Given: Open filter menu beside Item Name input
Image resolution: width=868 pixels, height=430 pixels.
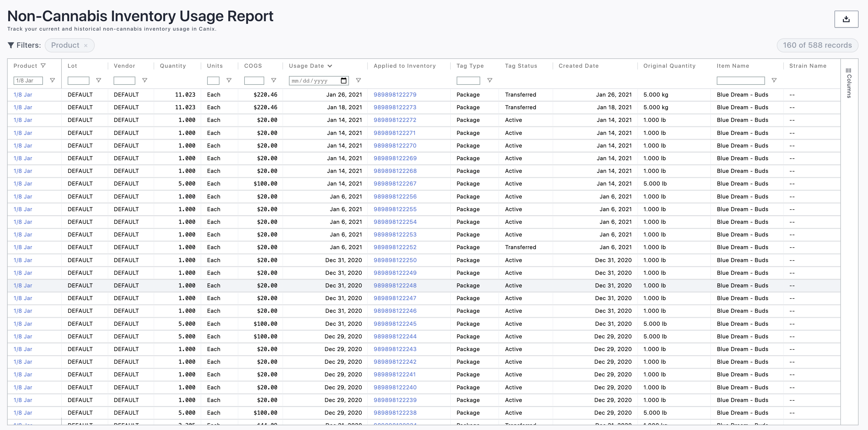Looking at the screenshot, I should (774, 80).
